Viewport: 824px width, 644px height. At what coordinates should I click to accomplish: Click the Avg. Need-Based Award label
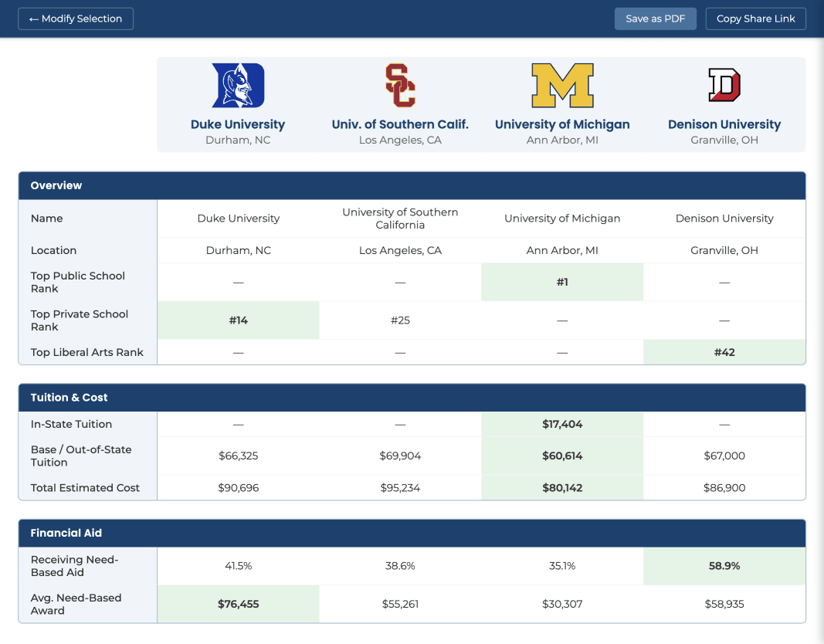76,605
